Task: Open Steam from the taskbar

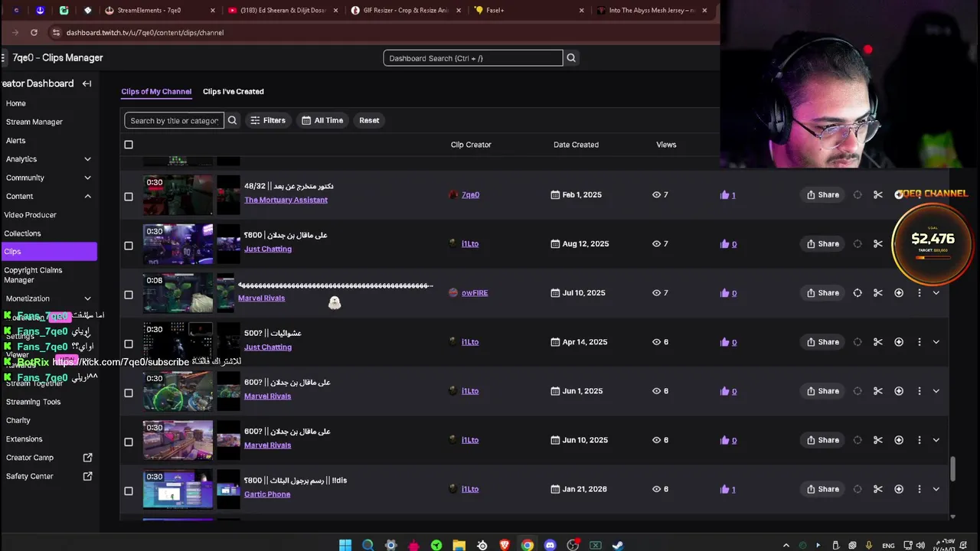Action: pos(618,545)
